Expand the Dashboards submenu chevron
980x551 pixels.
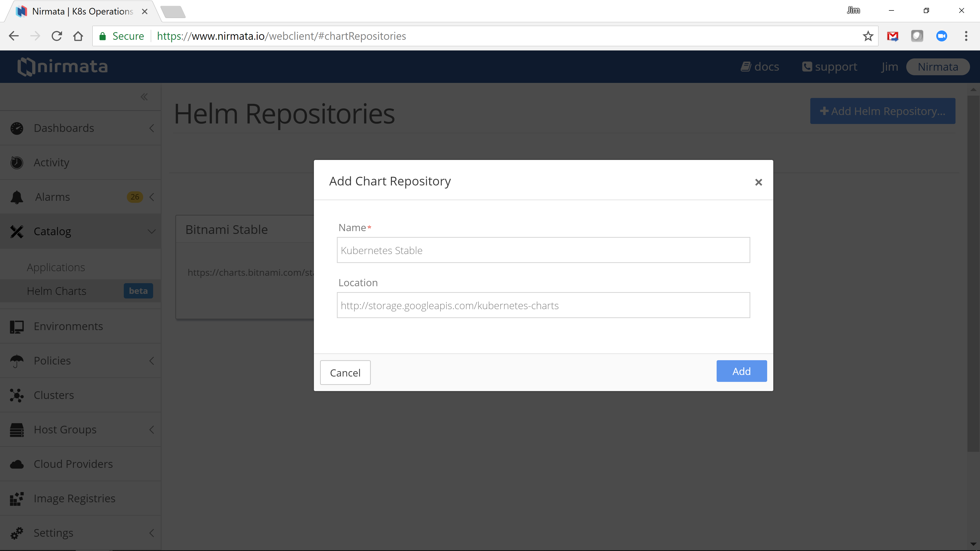point(152,128)
